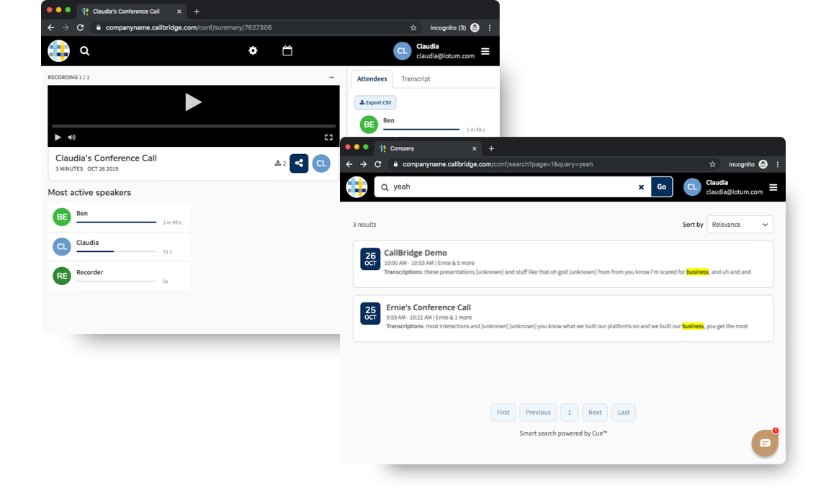821x504 pixels.
Task: Open the Sort by Relevance dropdown
Action: [x=740, y=224]
